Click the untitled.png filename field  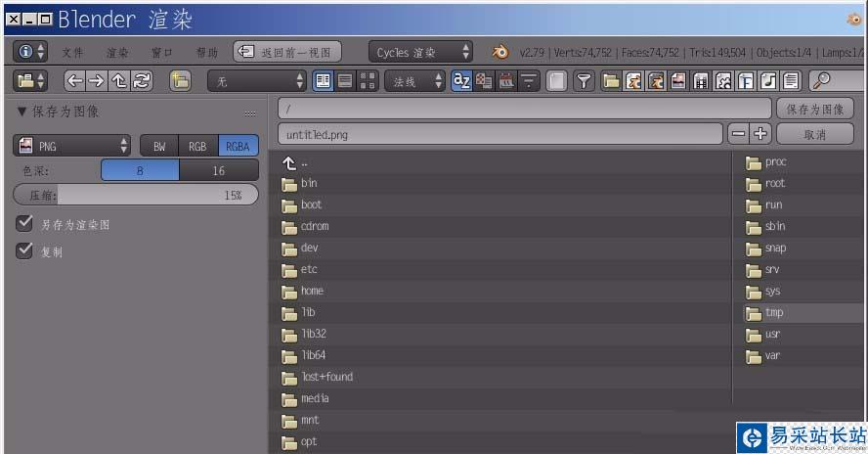click(500, 134)
